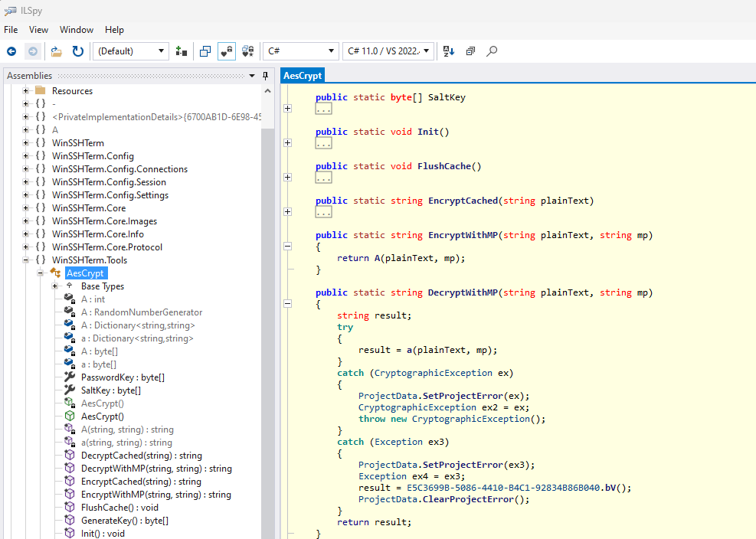Collapse all tree nodes toolbar icon
This screenshot has height=539, width=756.
(470, 51)
